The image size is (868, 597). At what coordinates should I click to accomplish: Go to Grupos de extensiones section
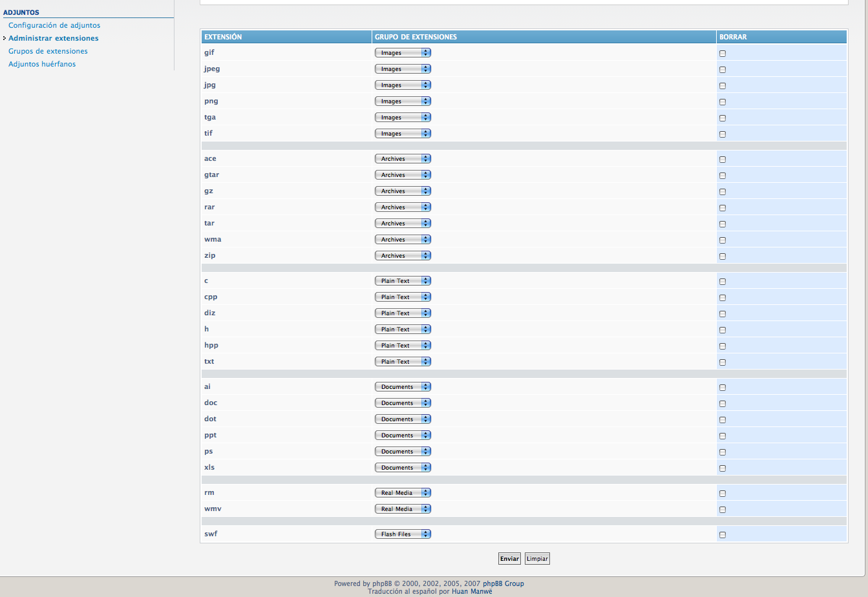(x=48, y=51)
